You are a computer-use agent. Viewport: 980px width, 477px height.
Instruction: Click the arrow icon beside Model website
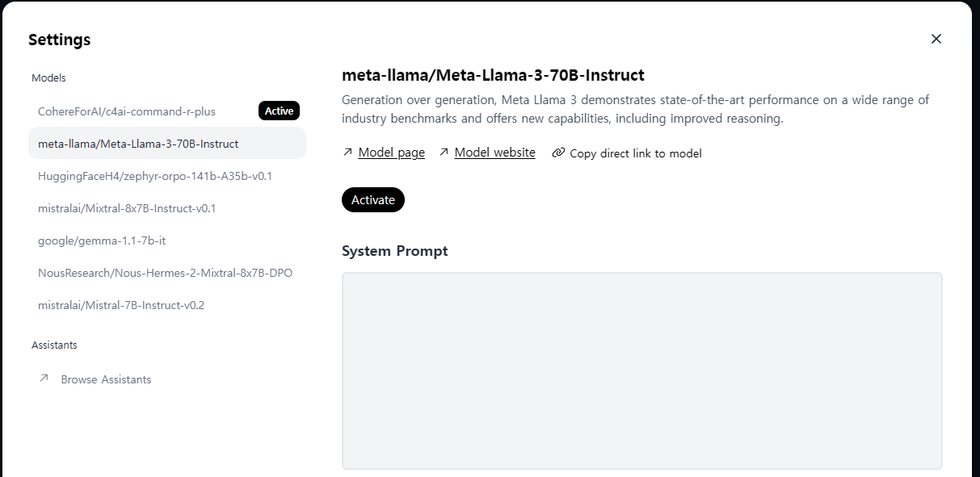444,152
